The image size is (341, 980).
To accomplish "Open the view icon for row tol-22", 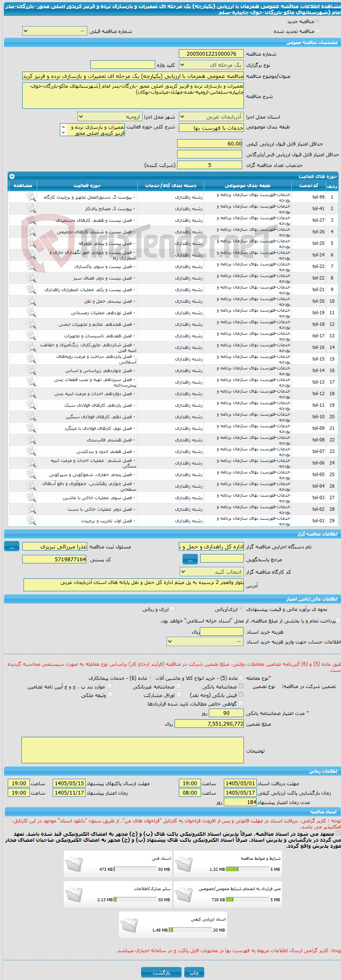I will pos(31,278).
